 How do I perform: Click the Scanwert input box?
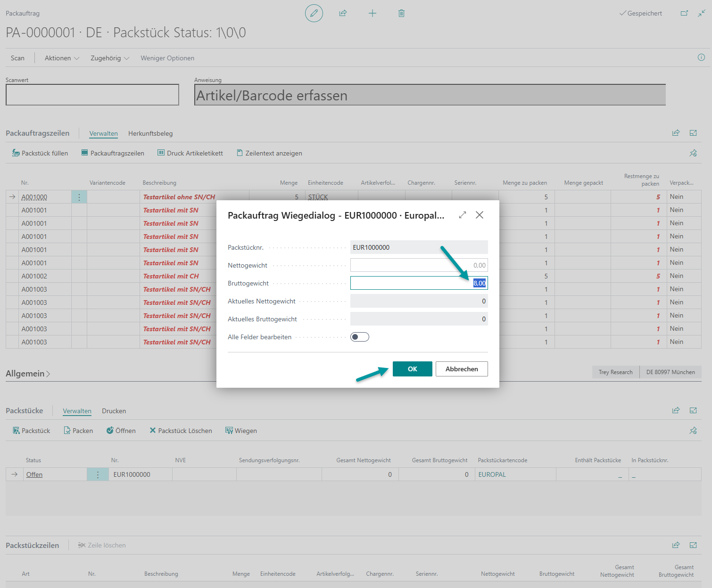(x=92, y=95)
